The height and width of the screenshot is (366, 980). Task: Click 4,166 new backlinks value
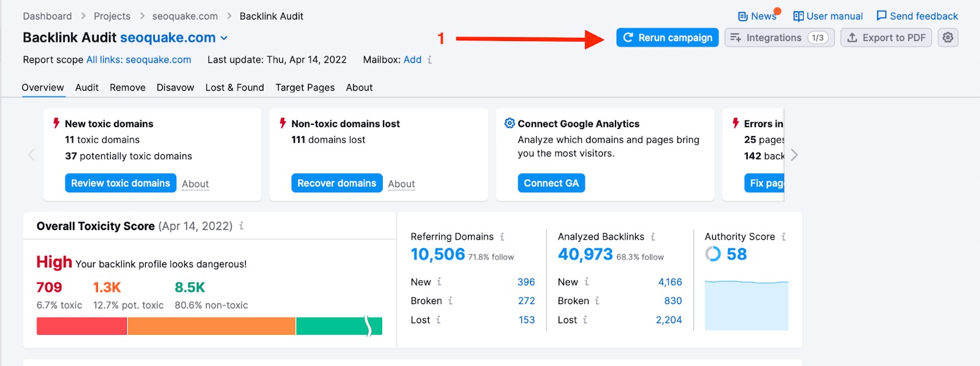670,282
